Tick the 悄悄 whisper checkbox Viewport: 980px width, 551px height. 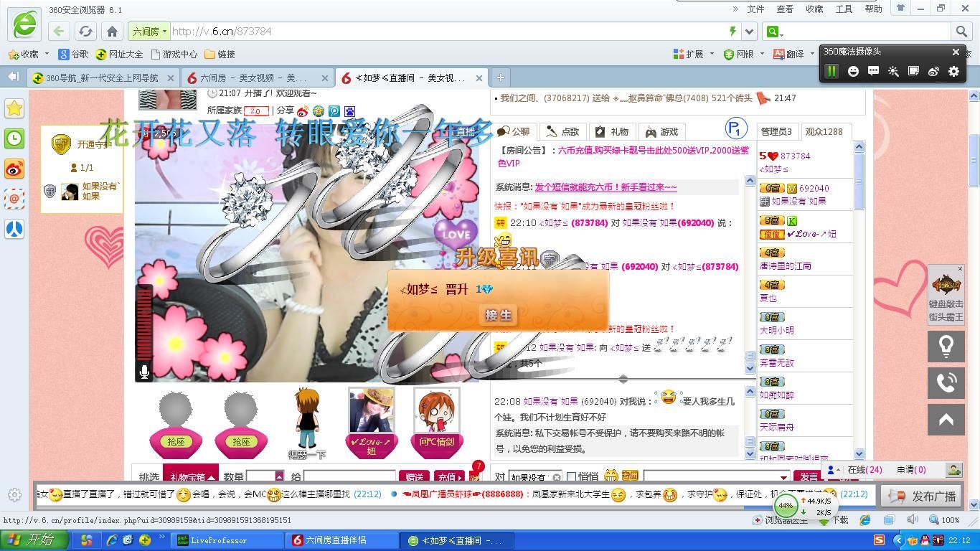tap(571, 477)
